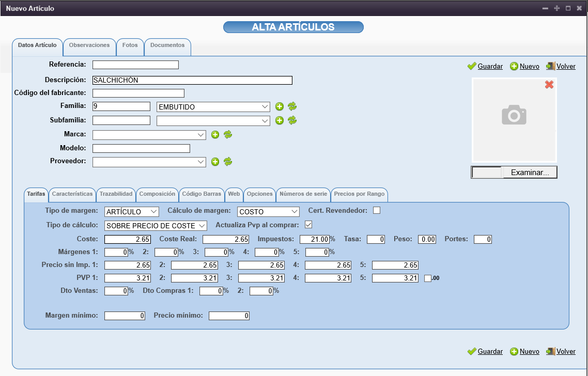Toggle the .00 rounding checkbox
Screen dimensions: 588x376
pyautogui.click(x=427, y=278)
